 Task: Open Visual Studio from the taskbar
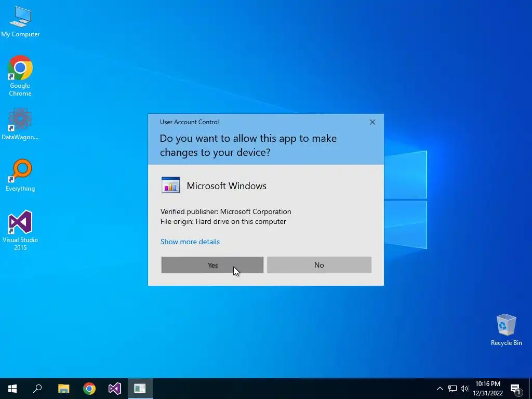115,389
